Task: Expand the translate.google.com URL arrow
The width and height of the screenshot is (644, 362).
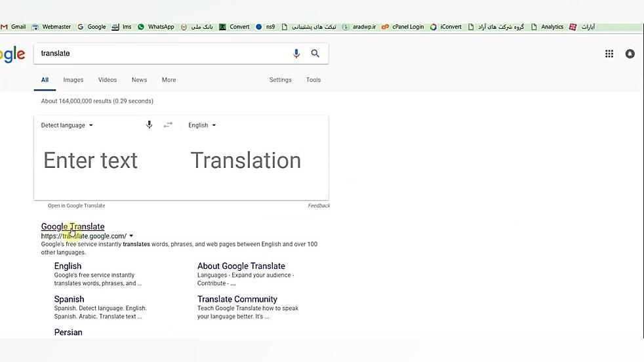Action: pos(131,236)
